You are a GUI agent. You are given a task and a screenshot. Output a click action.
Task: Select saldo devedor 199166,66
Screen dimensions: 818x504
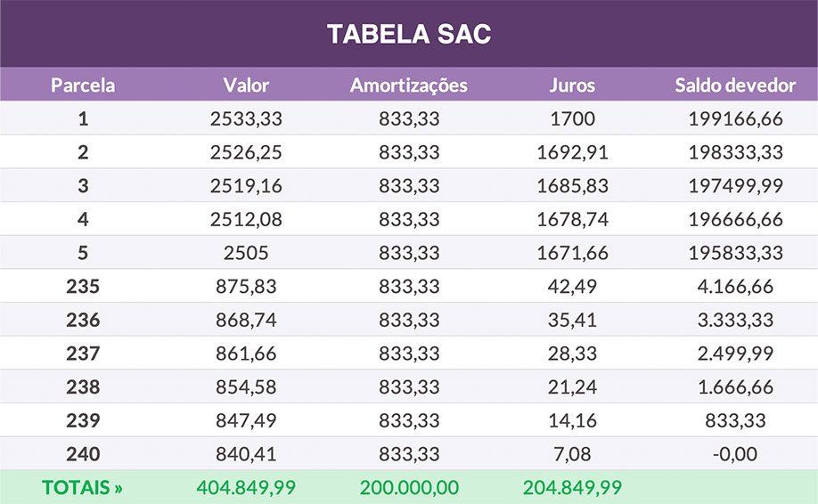tap(735, 118)
